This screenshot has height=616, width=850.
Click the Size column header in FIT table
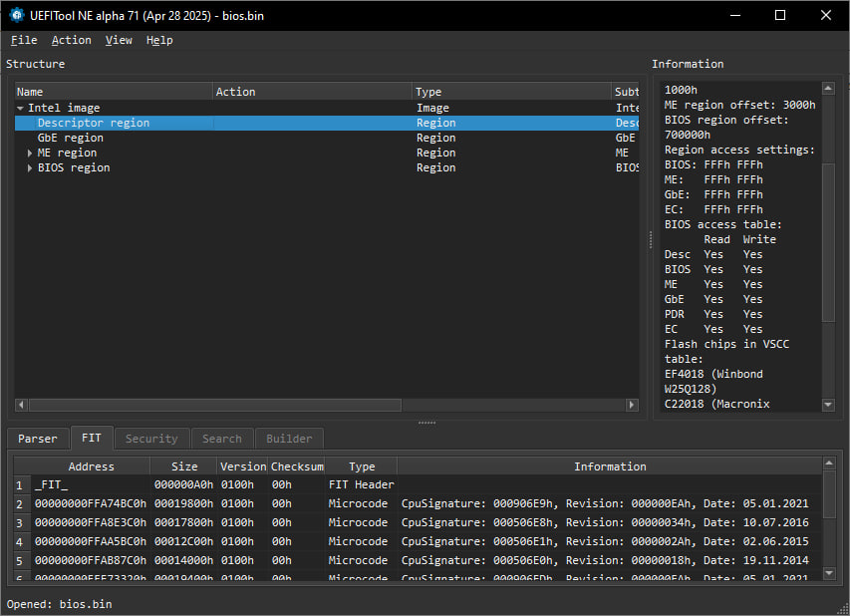point(184,466)
